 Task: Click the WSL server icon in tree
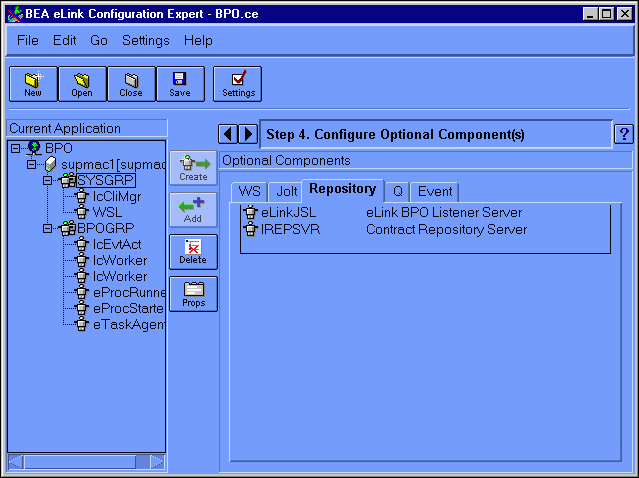coord(82,212)
